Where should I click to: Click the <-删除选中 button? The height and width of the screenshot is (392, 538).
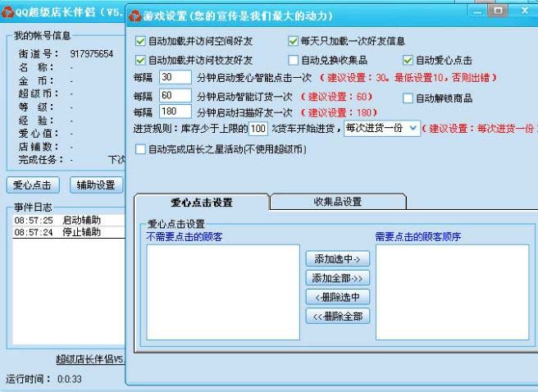click(x=338, y=297)
